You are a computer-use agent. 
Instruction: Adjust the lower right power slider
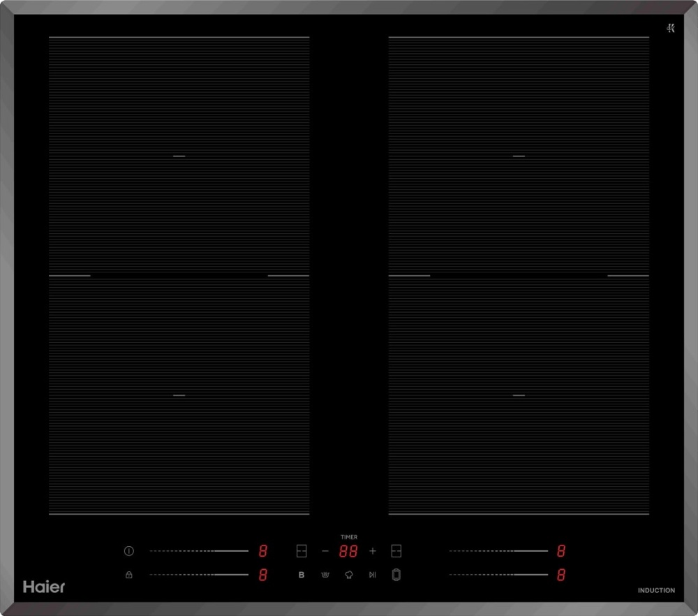click(498, 575)
